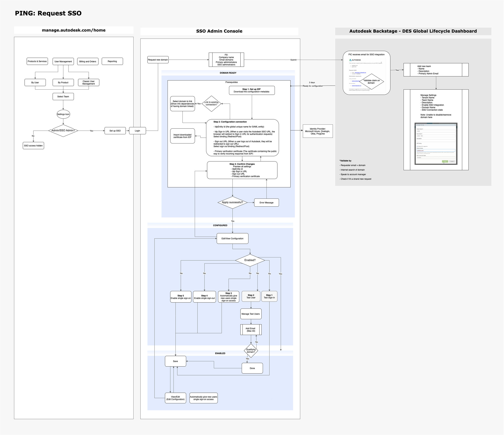The image size is (504, 435).
Task: Click the CONFIGURED section header
Action: (220, 226)
